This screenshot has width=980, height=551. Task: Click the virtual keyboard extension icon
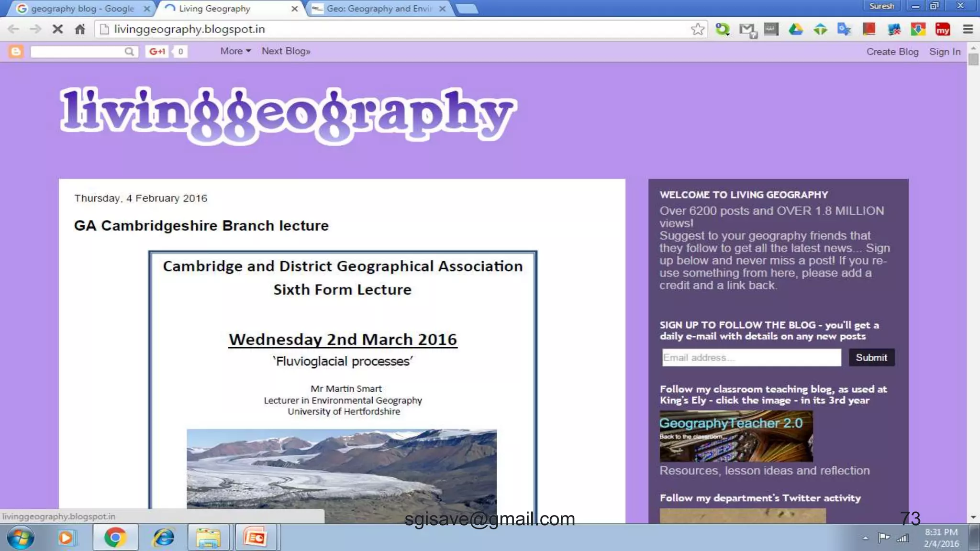[x=771, y=29]
